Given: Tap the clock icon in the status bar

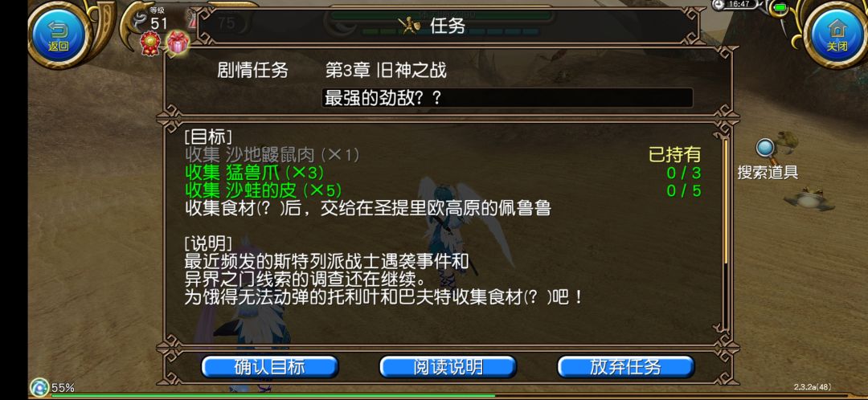Looking at the screenshot, I should (x=719, y=5).
